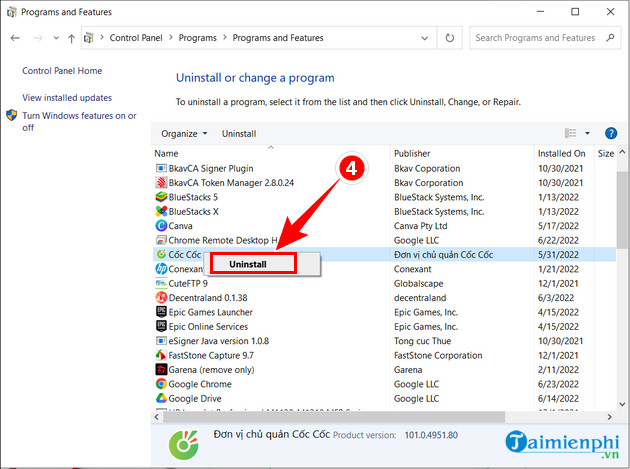Viewport: 630px width, 469px height.
Task: Click the search magnifier icon
Action: click(x=610, y=38)
